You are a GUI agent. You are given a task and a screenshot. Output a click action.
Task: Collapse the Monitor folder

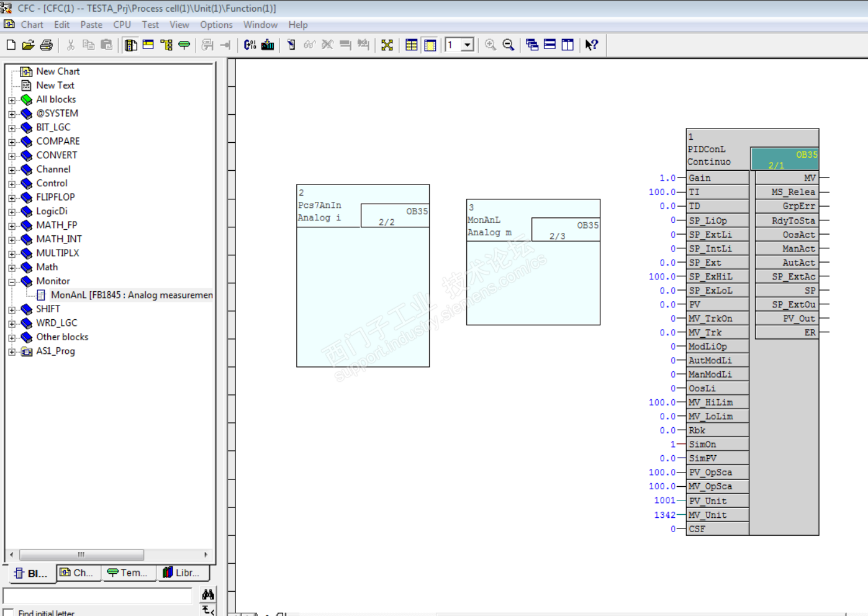pyautogui.click(x=12, y=282)
